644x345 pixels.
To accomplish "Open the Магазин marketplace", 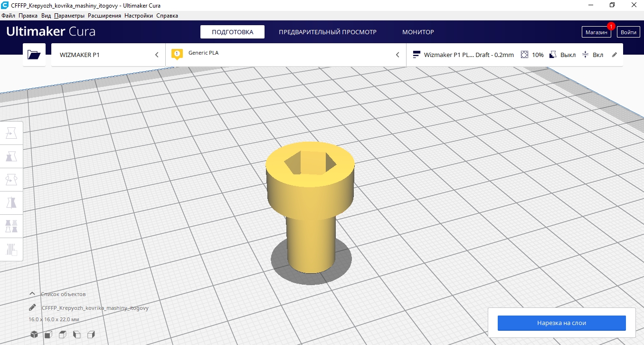I will coord(597,32).
